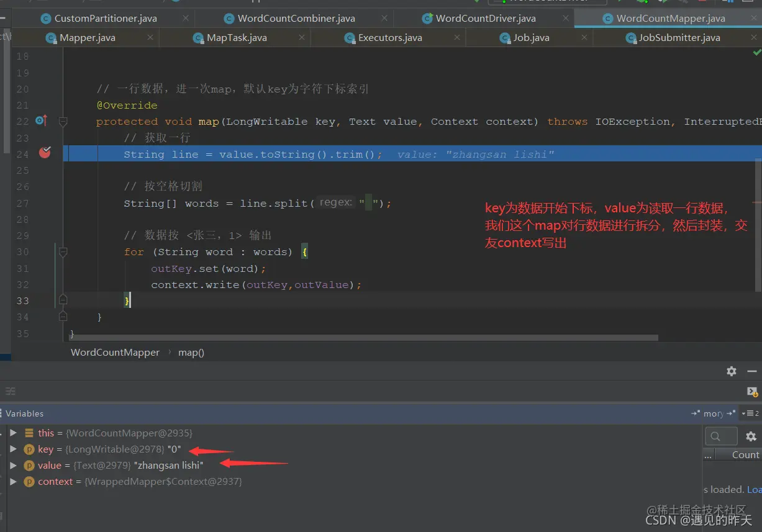Toggle the breakpoint on line 24
Screen dimensions: 762x532
tap(45, 152)
